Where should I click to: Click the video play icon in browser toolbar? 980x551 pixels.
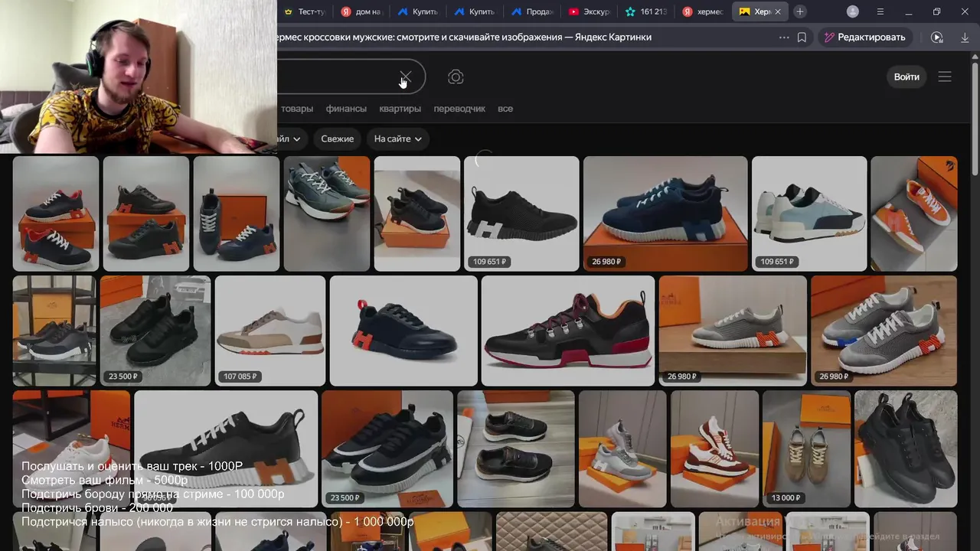click(x=936, y=37)
